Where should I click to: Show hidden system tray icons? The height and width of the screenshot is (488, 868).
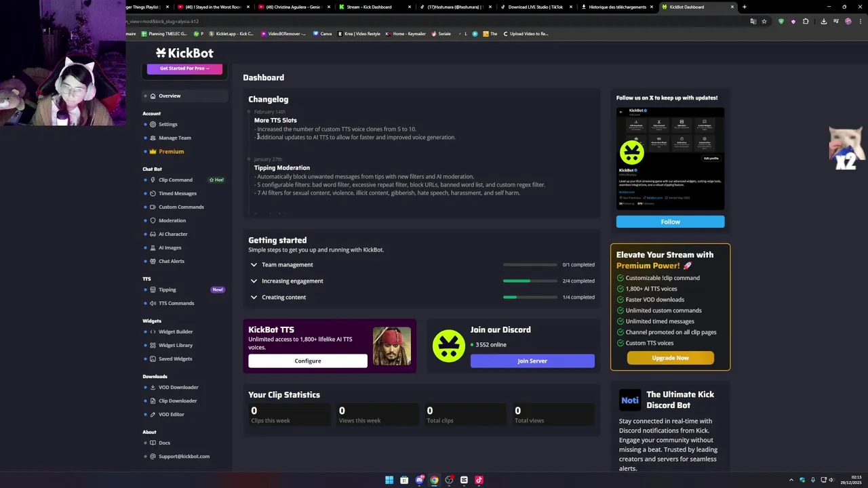coord(791,480)
